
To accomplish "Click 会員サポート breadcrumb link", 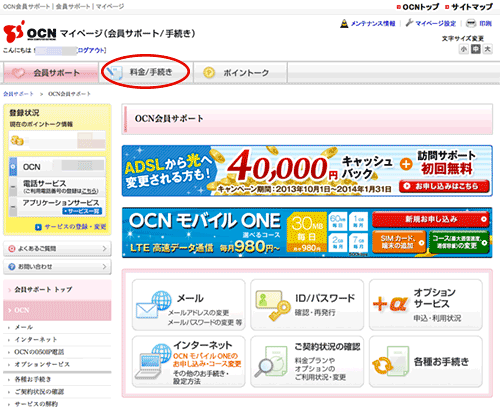I will coord(18,94).
